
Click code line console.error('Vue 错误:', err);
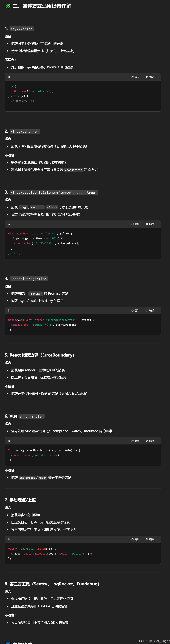click(36, 455)
